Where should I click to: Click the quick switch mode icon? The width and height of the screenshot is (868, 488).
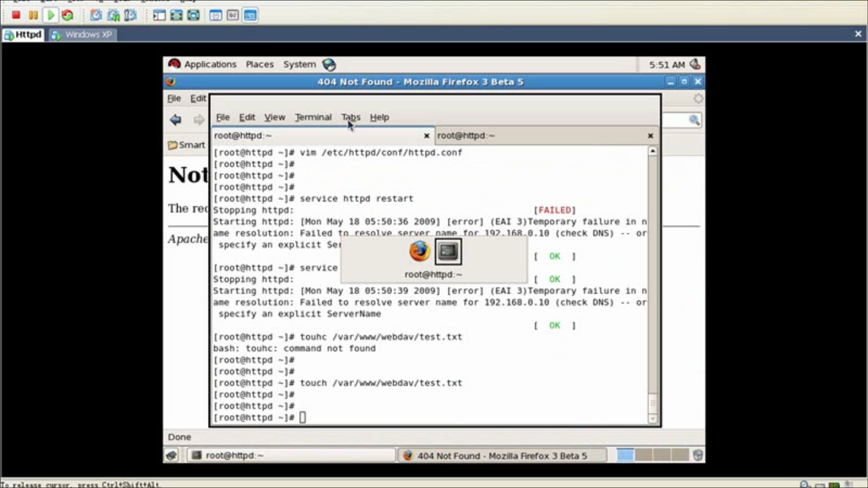tap(193, 15)
